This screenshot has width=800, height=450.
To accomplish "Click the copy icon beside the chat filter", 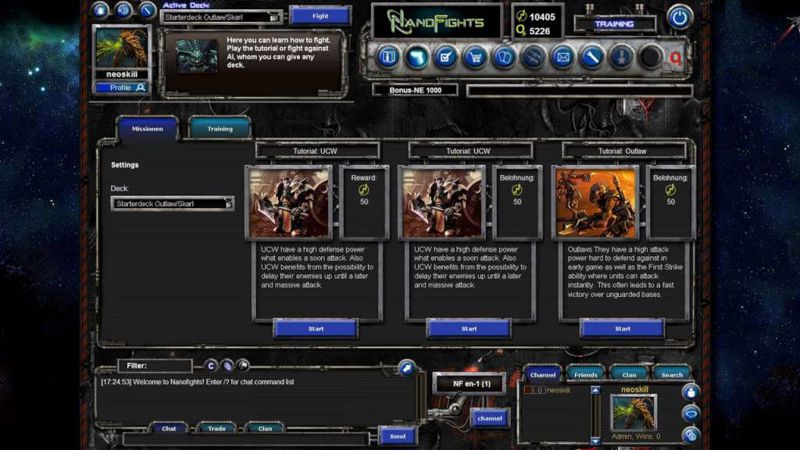I will [x=227, y=365].
